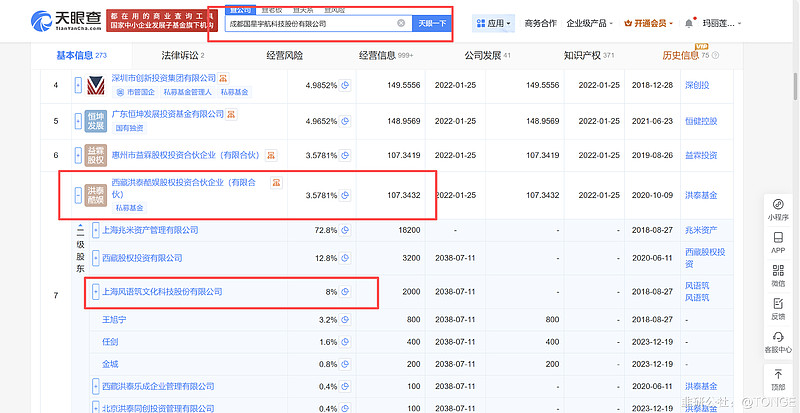
Task: Click the 国有独资 tag
Action: (x=130, y=128)
